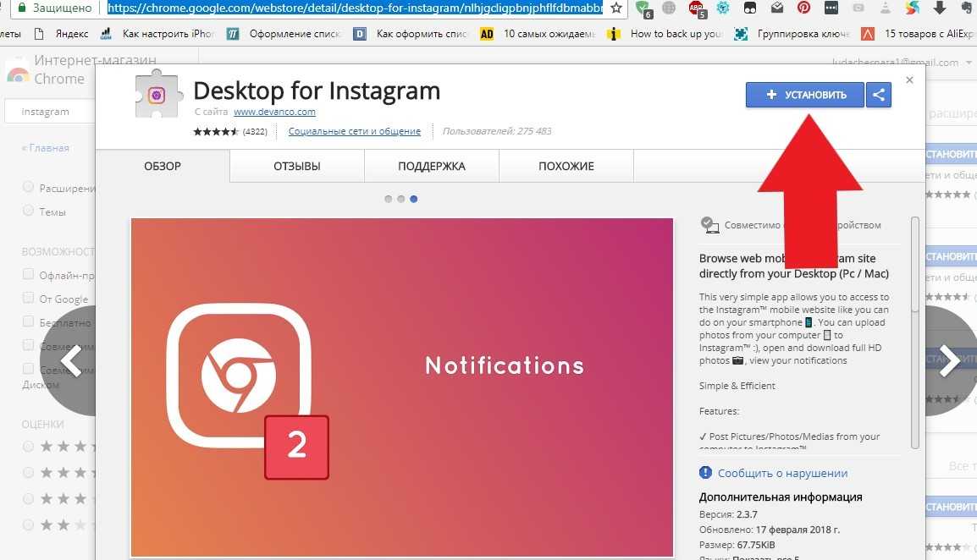
Task: Select the Темы radio button
Action: (x=28, y=211)
